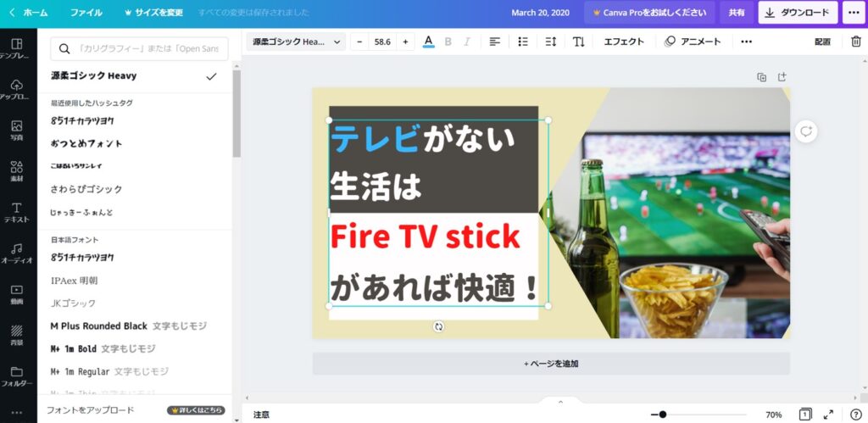Open the Folders (フォルダー) sidebar tab
Viewport: 868px width, 423px height.
17,376
